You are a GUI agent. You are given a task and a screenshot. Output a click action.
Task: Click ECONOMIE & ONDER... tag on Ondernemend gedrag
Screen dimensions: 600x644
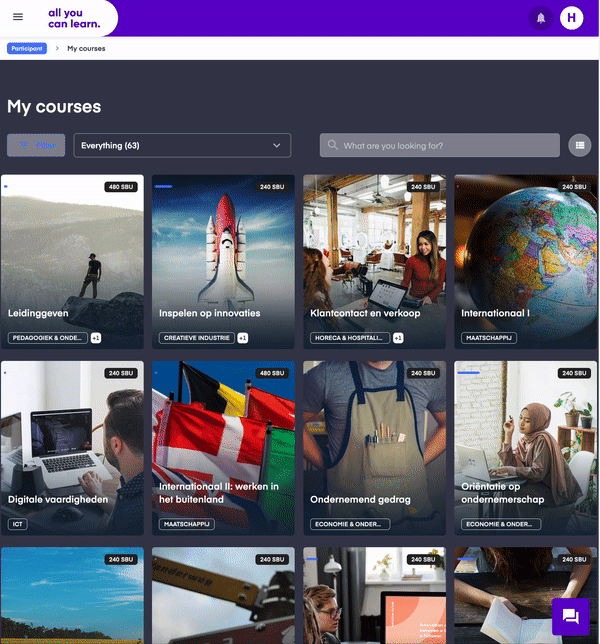point(350,524)
